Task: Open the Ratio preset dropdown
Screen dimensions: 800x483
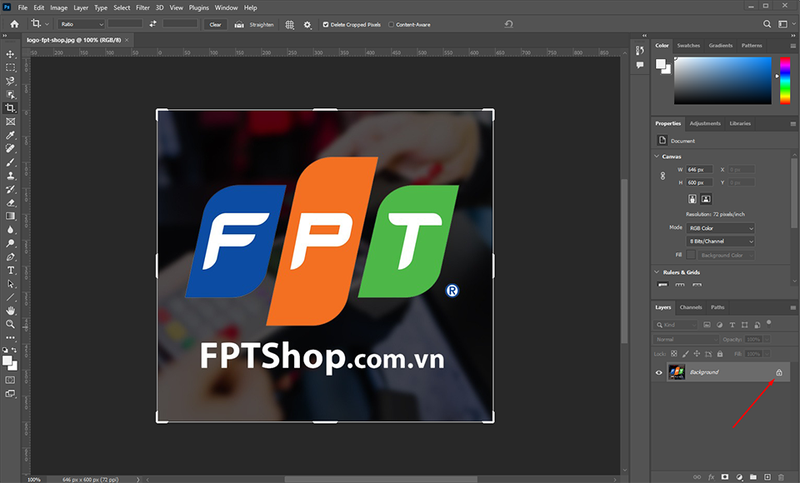Action: (x=81, y=24)
